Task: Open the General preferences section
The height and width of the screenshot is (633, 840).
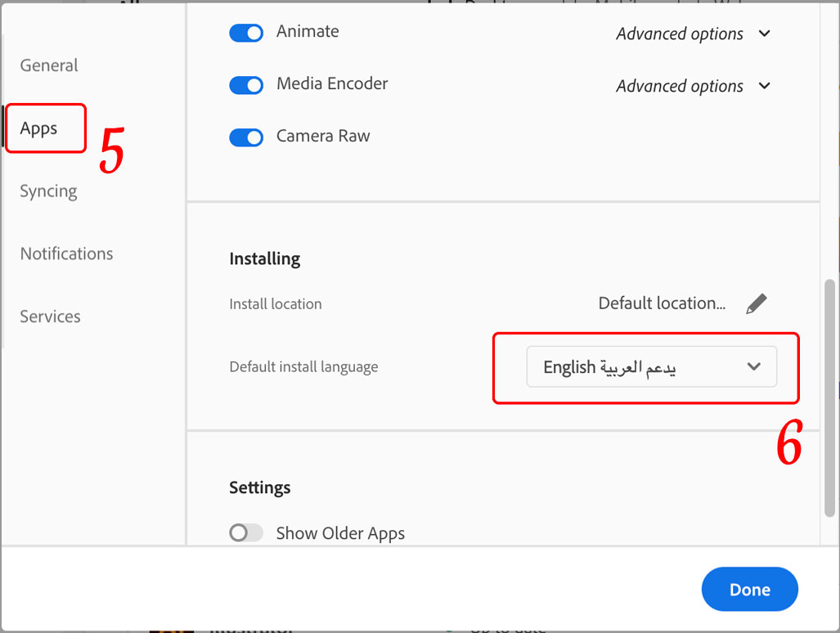Action: pos(48,65)
